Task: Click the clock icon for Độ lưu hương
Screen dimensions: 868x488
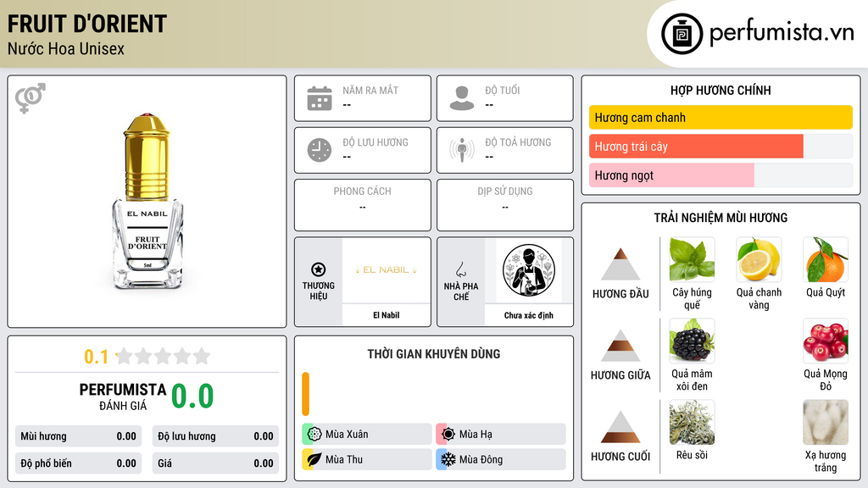Action: (320, 150)
